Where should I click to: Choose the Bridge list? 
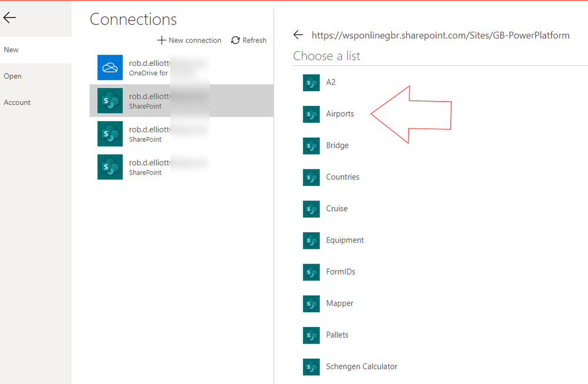pyautogui.click(x=337, y=145)
